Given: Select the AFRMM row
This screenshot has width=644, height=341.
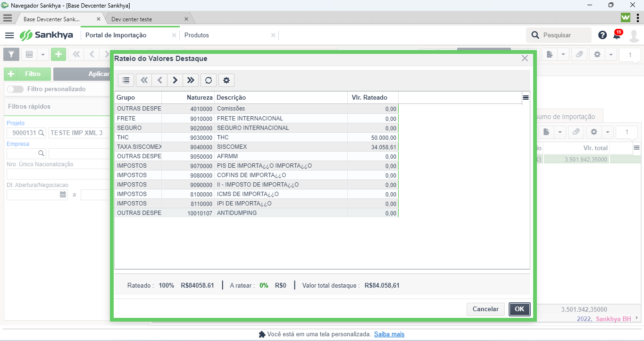Looking at the screenshot, I should pyautogui.click(x=257, y=156).
